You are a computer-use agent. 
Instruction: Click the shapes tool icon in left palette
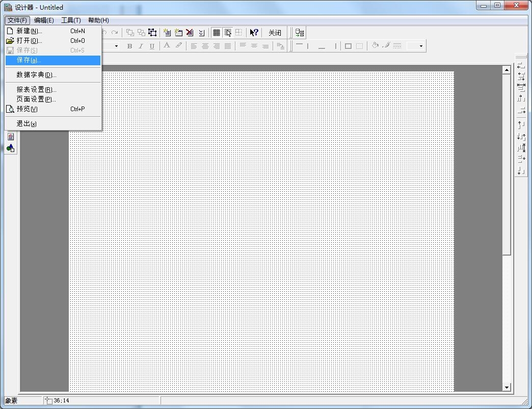pyautogui.click(x=11, y=148)
